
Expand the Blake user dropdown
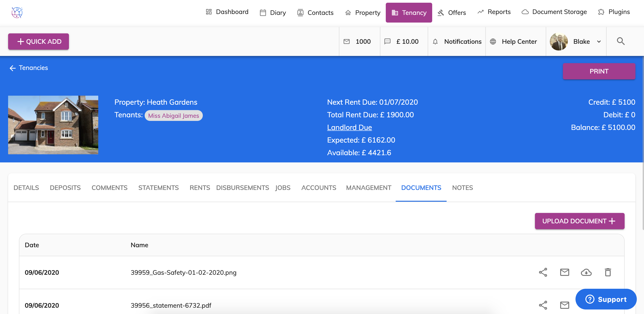click(x=599, y=42)
